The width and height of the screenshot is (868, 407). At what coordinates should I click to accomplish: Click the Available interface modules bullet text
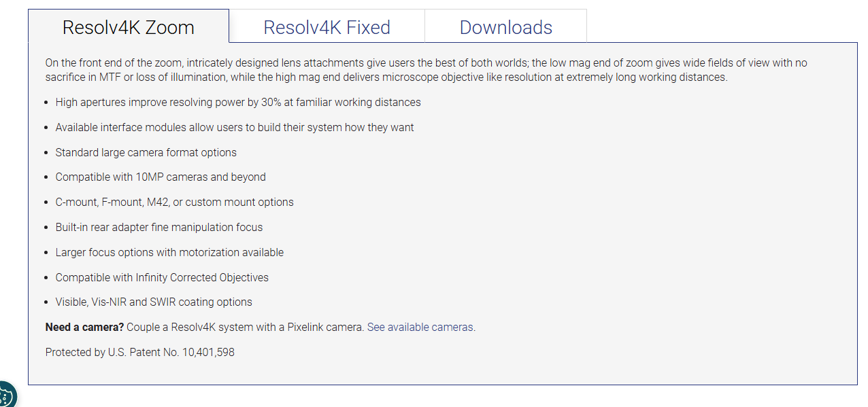235,127
